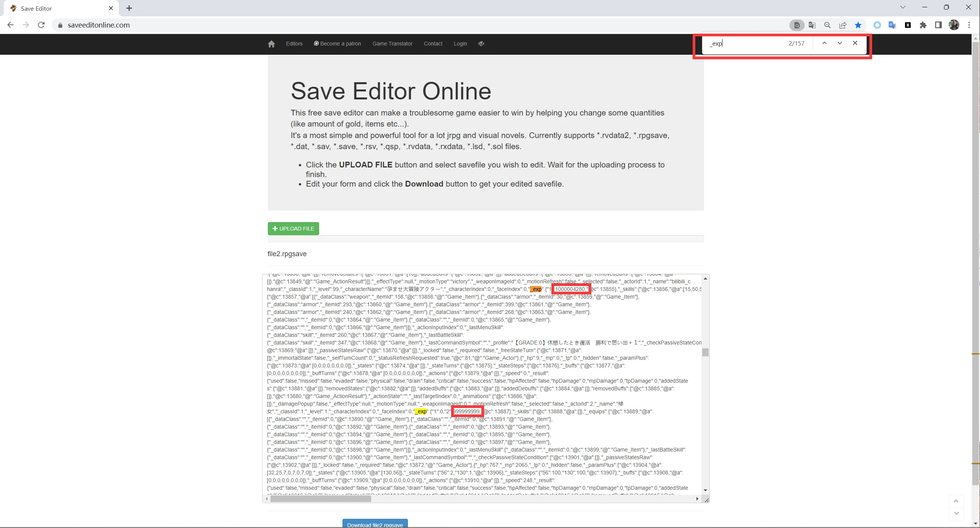The image size is (980, 528).
Task: Open the Chrome three-dot menu
Action: [969, 25]
